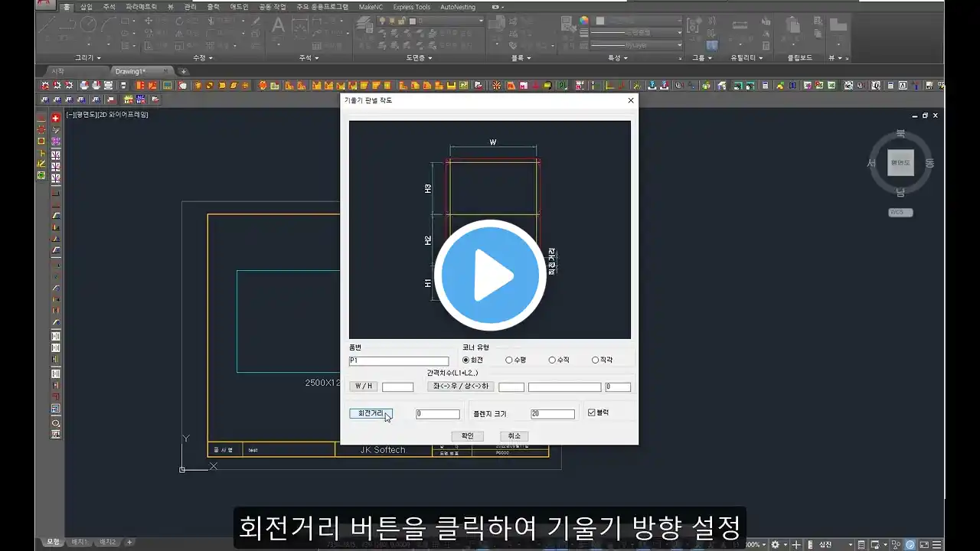The width and height of the screenshot is (980, 551).
Task: Open the 출력 ribbon tab
Action: (x=213, y=7)
